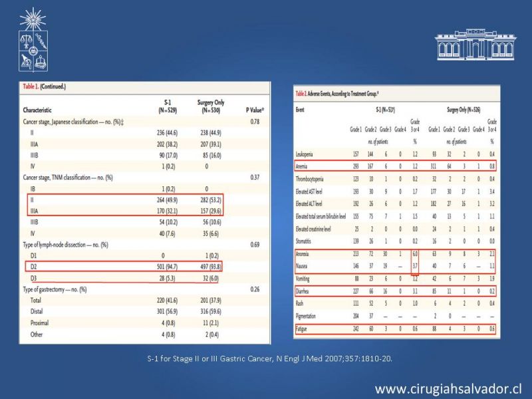Click the "Surgery Only (N=526)" group header
Image resolution: width=532 pixels, height=399 pixels.
point(464,110)
